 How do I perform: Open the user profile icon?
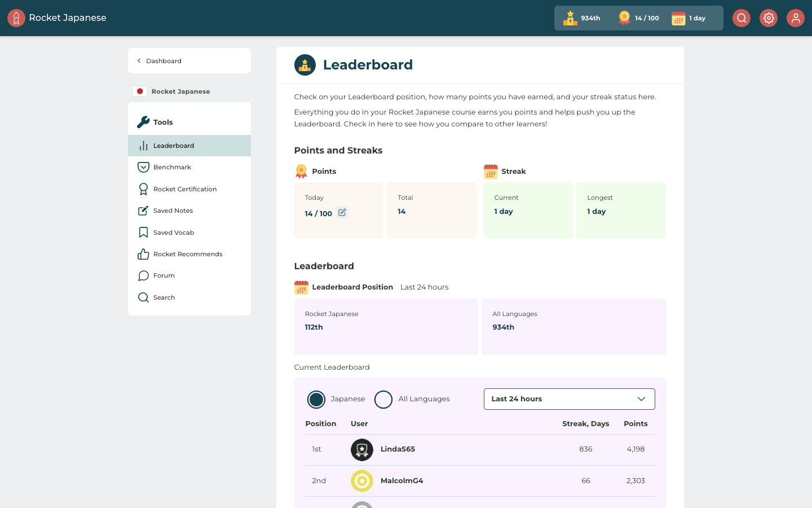(796, 18)
